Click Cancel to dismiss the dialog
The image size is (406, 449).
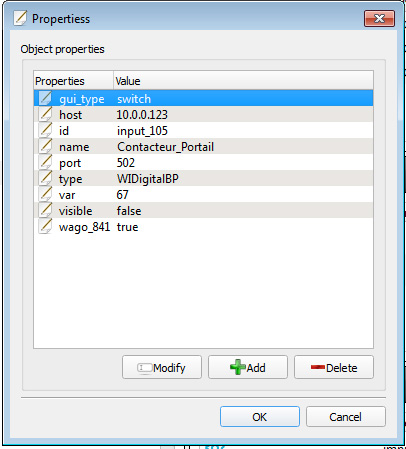pos(346,417)
